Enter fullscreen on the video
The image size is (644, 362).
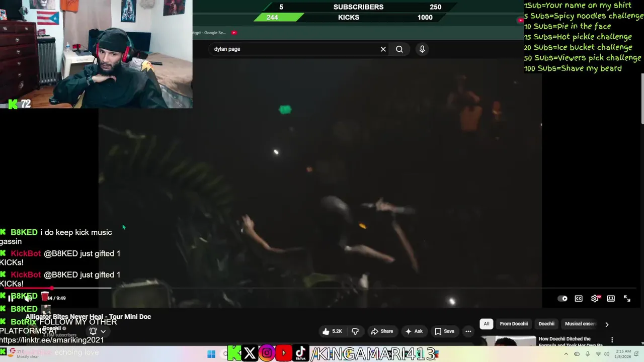click(x=627, y=299)
